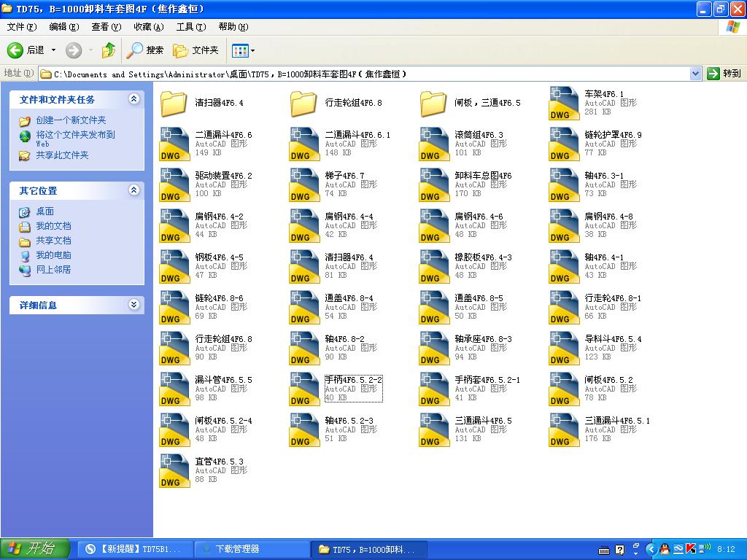Switch to 下载管理器 taskbar window

[252, 549]
